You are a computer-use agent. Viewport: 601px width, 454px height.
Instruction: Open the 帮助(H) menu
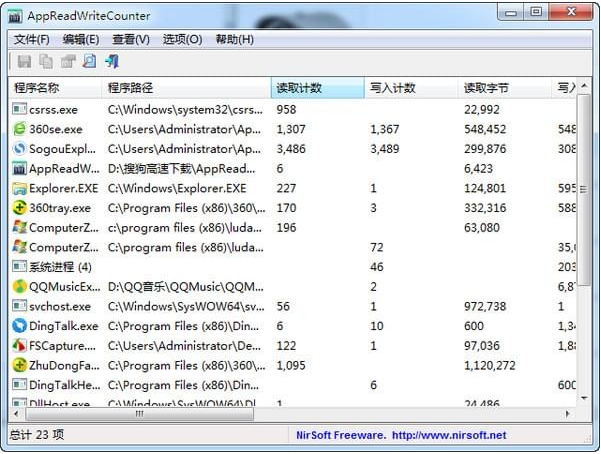coord(235,39)
